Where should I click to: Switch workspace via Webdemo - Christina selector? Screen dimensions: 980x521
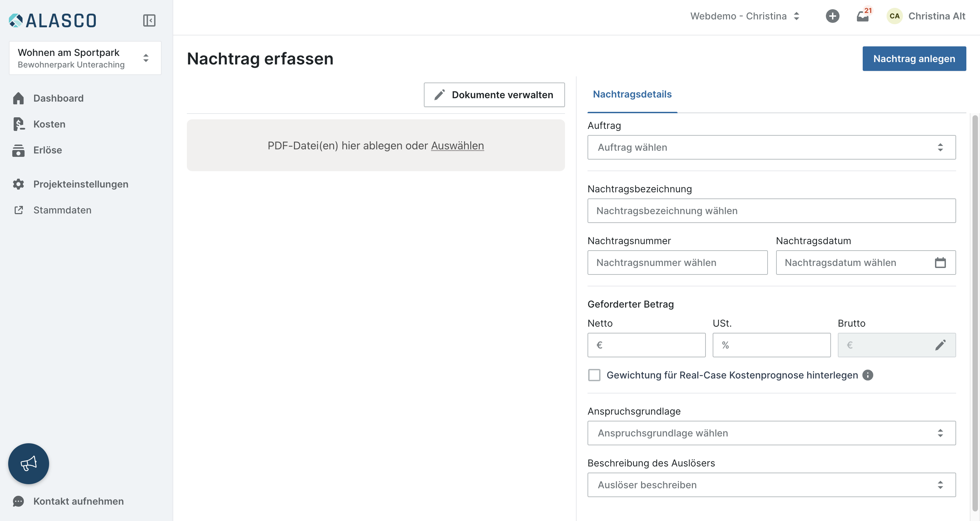pyautogui.click(x=744, y=16)
